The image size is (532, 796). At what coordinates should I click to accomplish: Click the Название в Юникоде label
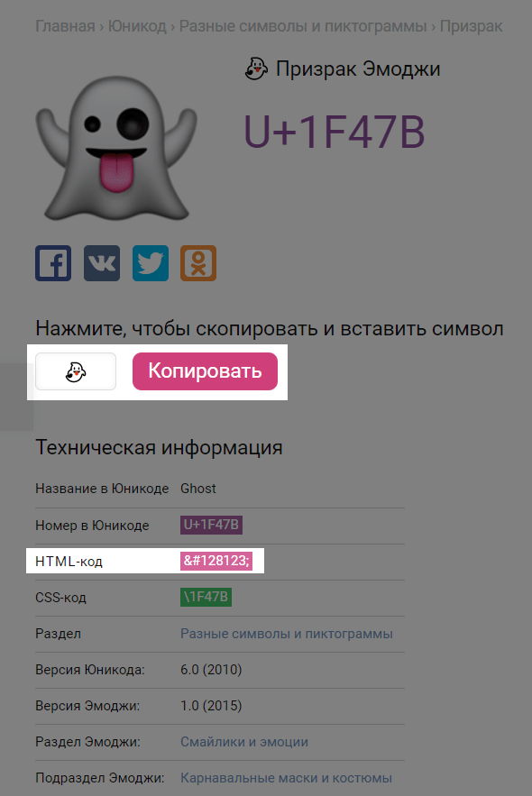click(102, 489)
